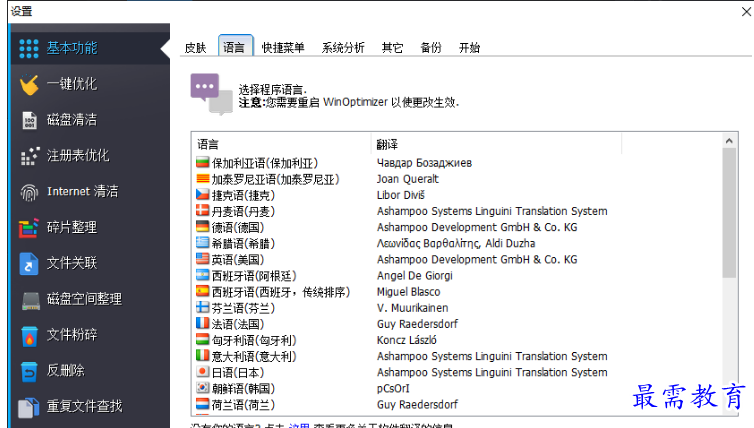This screenshot has height=428, width=754.
Task: Click the 反删除 restore bin icon
Action: pos(29,371)
